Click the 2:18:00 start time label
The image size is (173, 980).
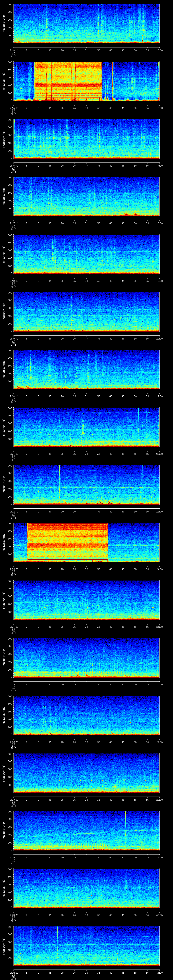(x=14, y=281)
